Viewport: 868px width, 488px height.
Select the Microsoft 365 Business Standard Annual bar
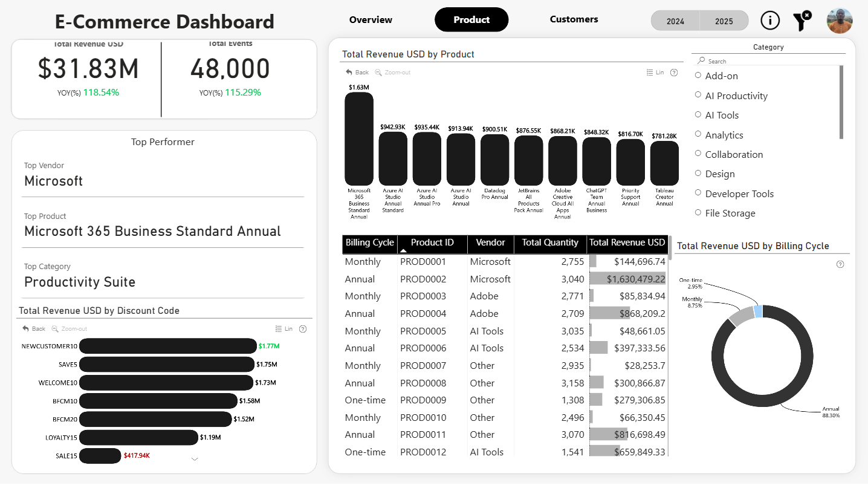point(359,139)
